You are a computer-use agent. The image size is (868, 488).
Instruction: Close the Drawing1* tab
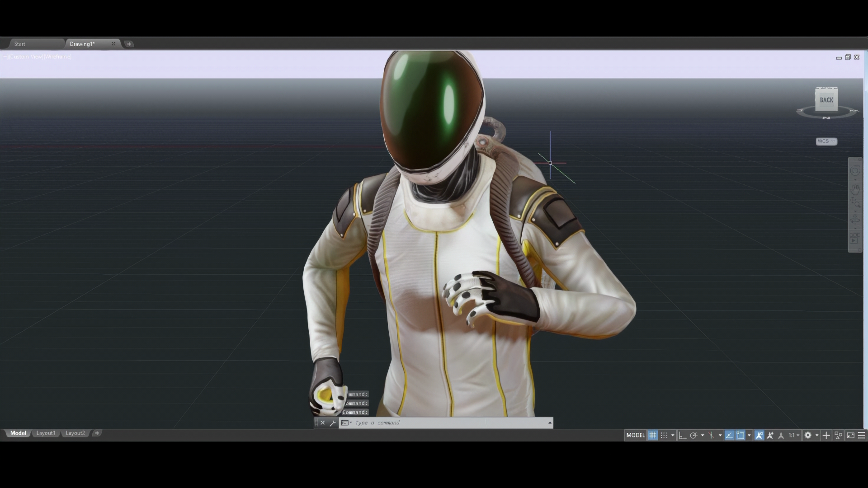coord(113,44)
